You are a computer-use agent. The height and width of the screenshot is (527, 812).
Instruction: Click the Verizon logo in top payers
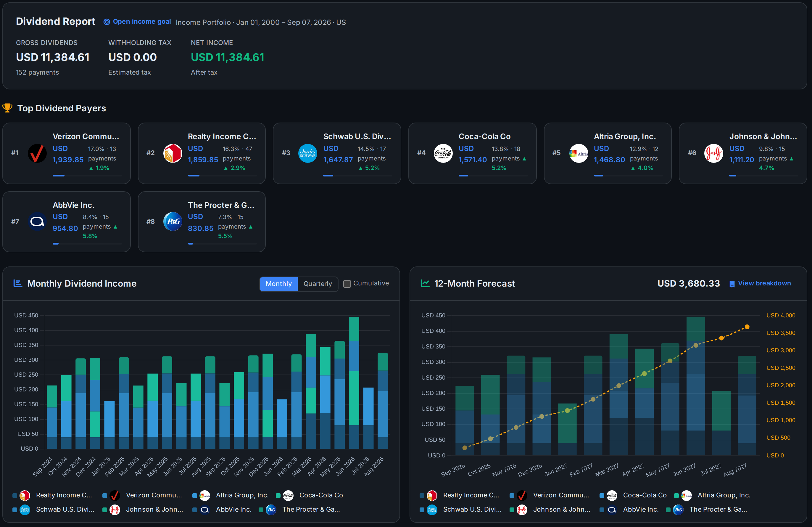point(37,153)
